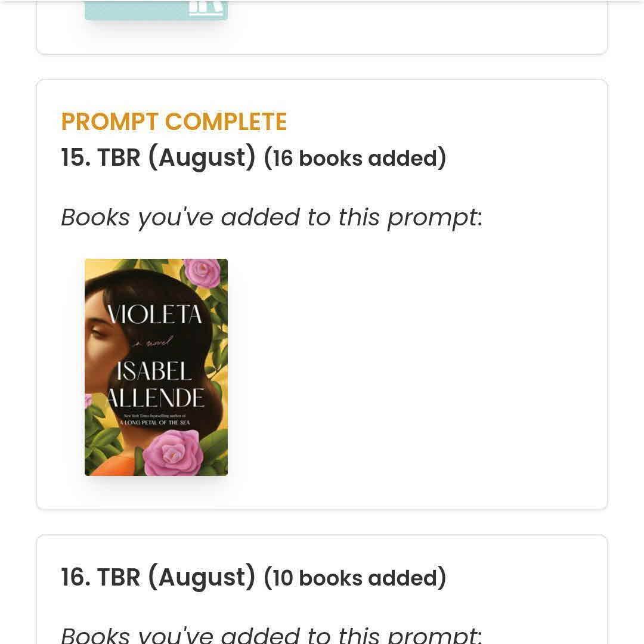
Task: Open the Violeta book cover
Action: pyautogui.click(x=156, y=367)
